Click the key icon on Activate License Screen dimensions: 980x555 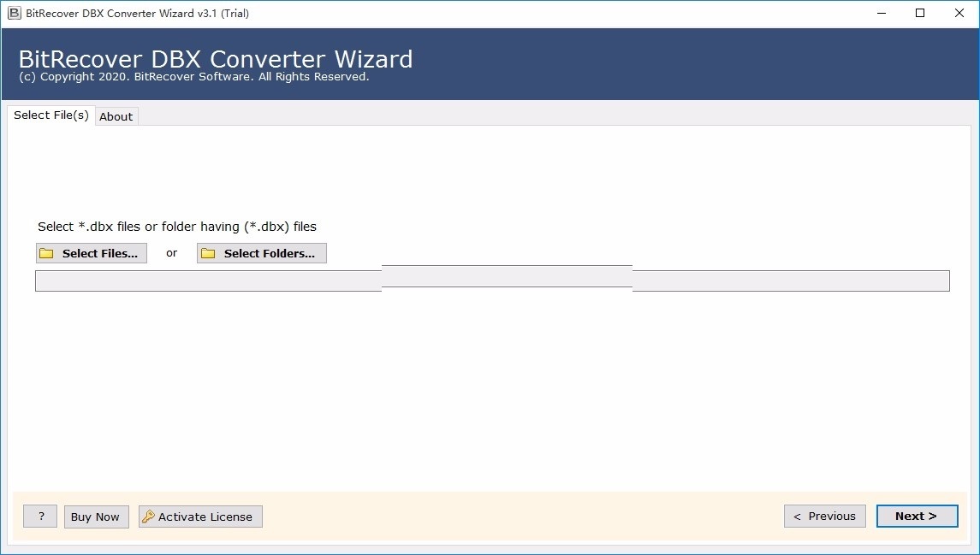point(148,517)
